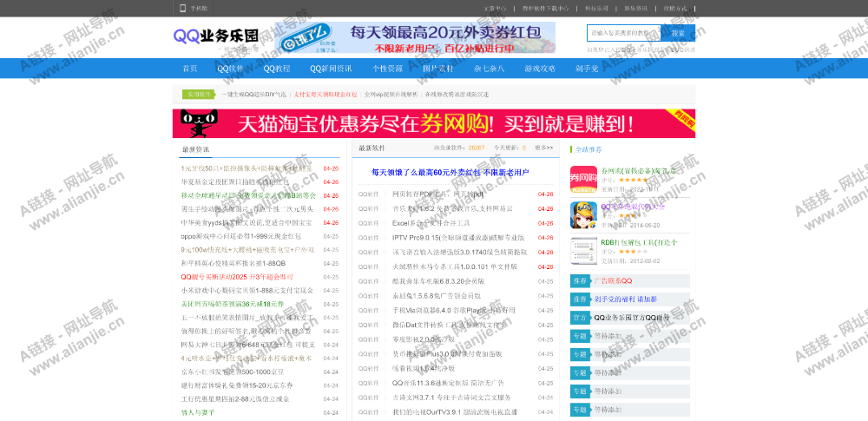
Task: Open QQ音乐11.3.6 software entry
Action: tap(448, 383)
